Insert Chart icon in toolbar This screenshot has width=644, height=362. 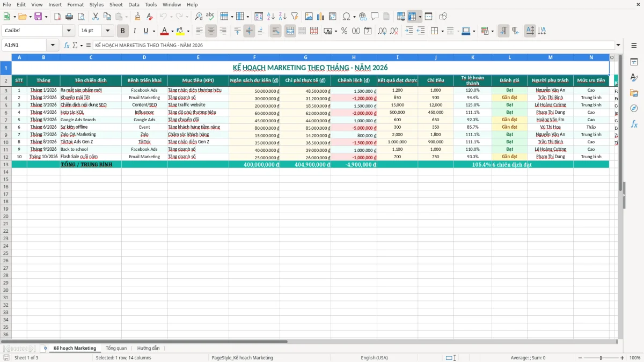pos(321,17)
